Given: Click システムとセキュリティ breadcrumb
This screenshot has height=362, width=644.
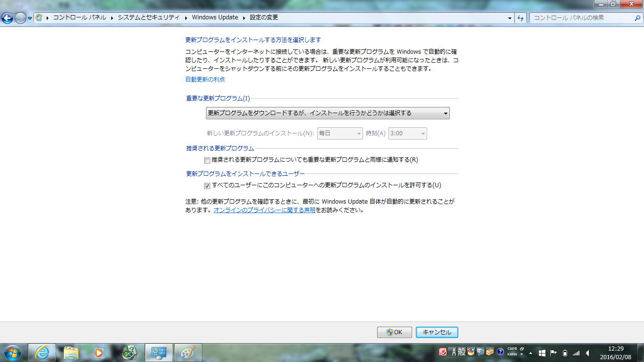Looking at the screenshot, I should (x=149, y=17).
